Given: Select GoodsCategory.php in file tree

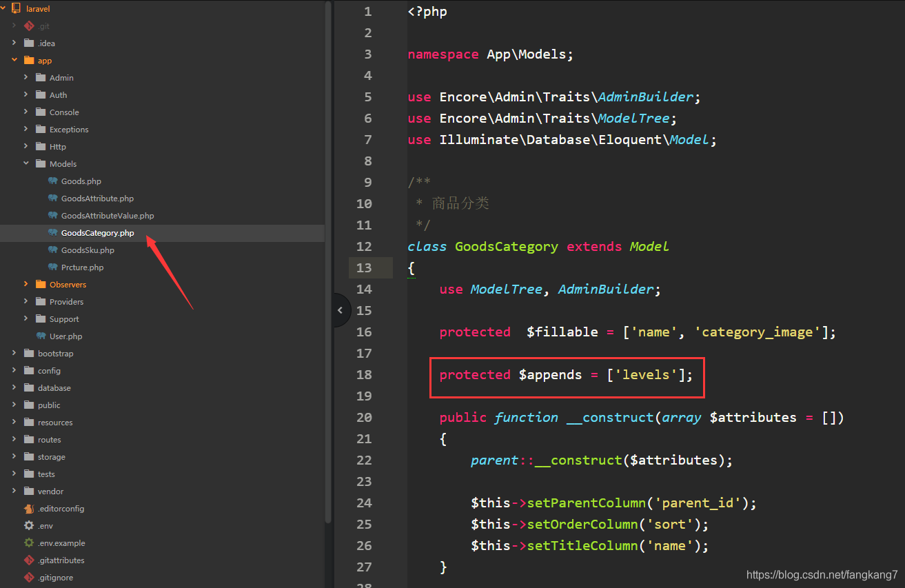Looking at the screenshot, I should [98, 233].
